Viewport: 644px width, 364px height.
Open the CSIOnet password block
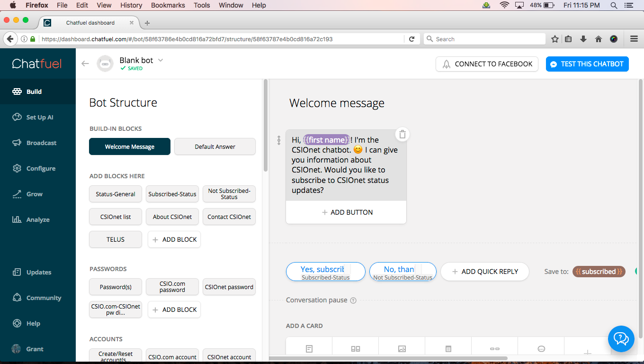[229, 287]
